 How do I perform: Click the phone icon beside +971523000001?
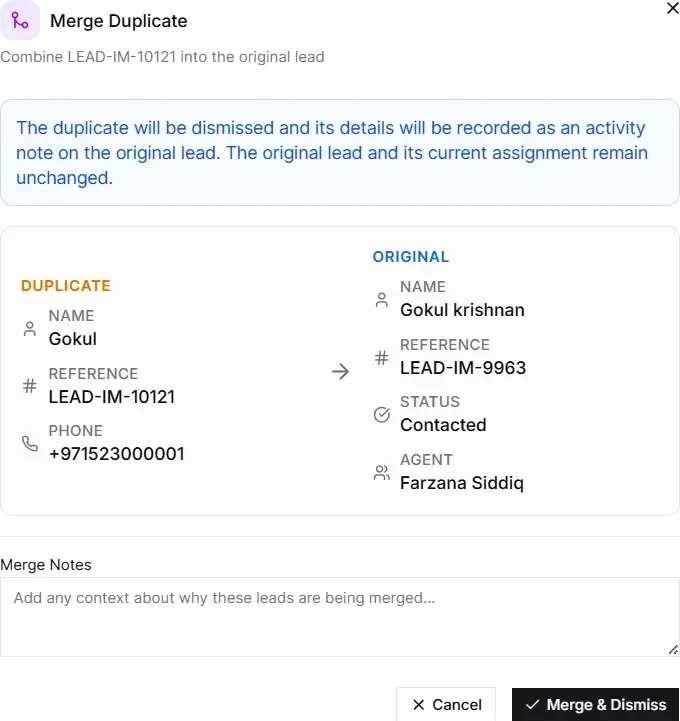pos(30,443)
